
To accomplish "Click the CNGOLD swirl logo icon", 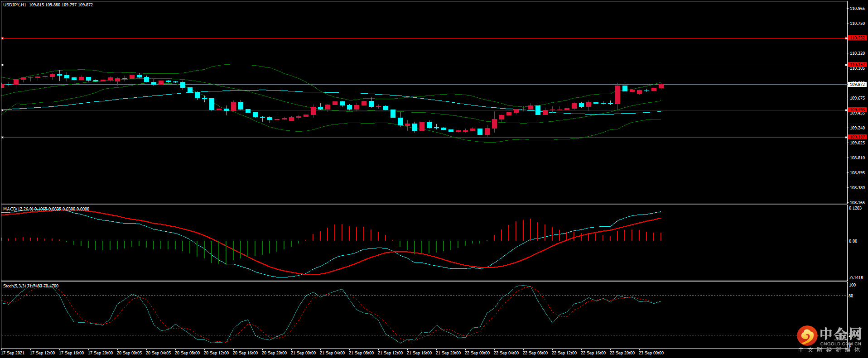I will [x=807, y=336].
